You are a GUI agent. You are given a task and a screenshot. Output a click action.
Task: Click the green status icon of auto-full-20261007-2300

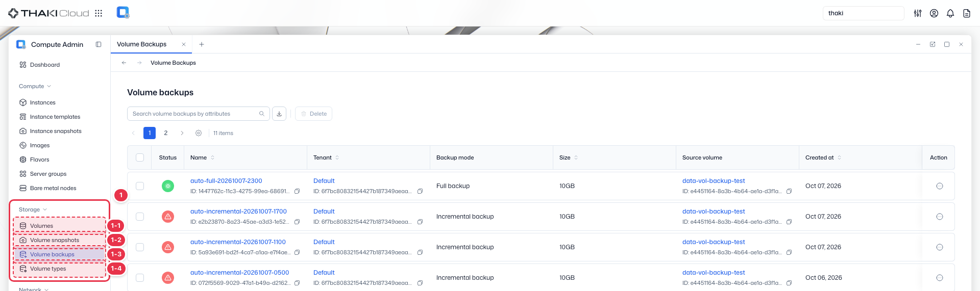[x=168, y=186]
